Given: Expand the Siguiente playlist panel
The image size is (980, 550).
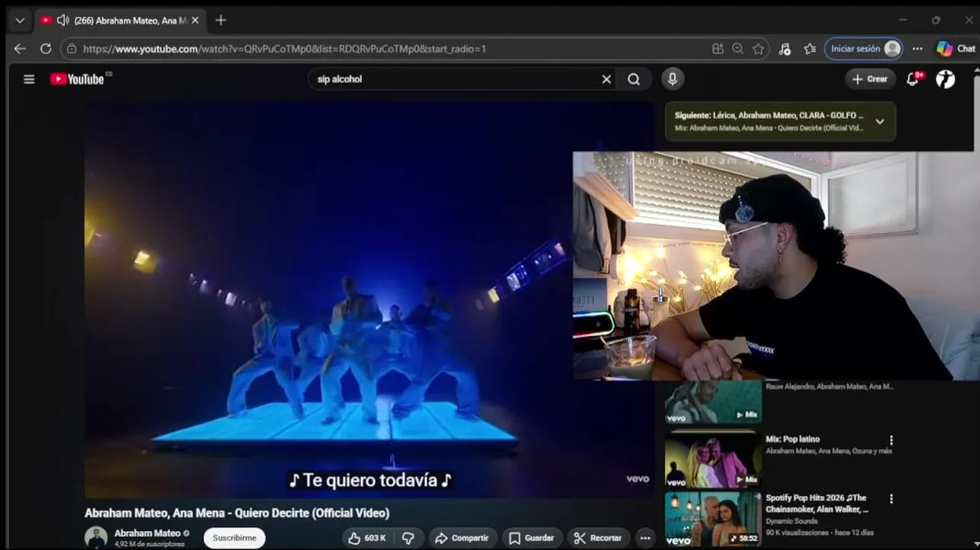Looking at the screenshot, I should (x=880, y=121).
